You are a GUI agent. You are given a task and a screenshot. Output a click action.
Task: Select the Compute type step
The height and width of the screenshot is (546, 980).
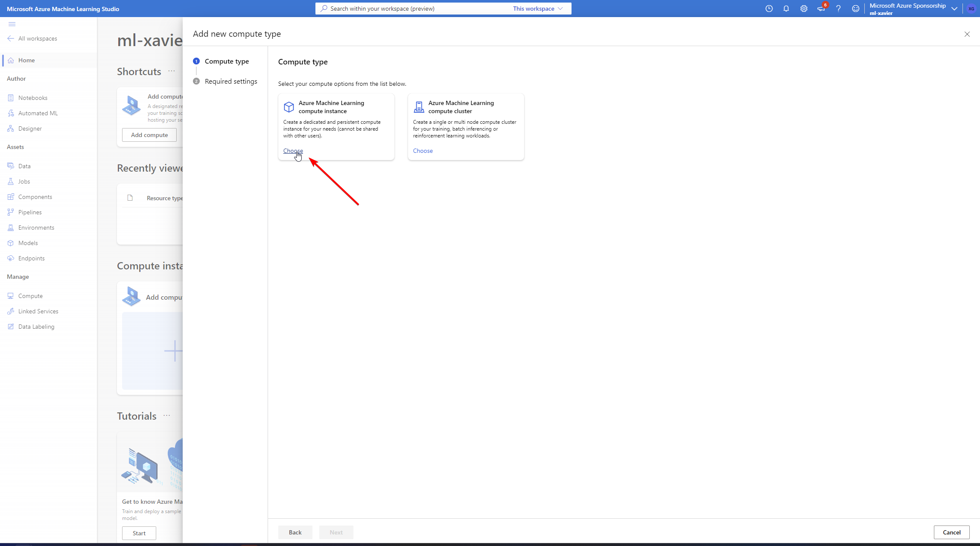226,61
